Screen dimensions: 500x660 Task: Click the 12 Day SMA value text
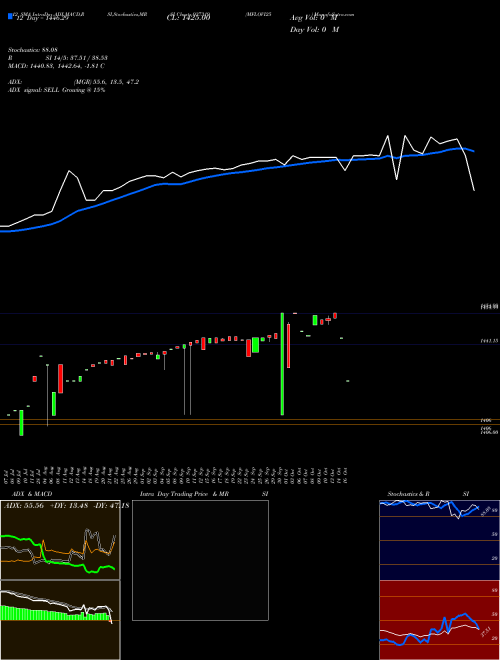(x=41, y=18)
